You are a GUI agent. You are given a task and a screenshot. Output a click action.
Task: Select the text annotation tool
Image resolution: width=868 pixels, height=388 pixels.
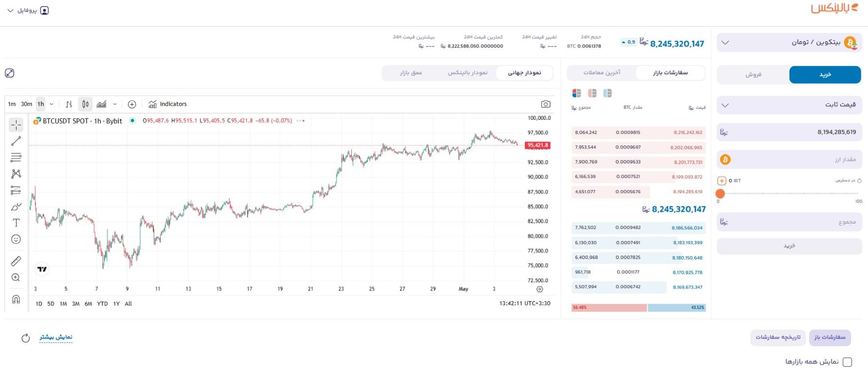click(x=16, y=223)
